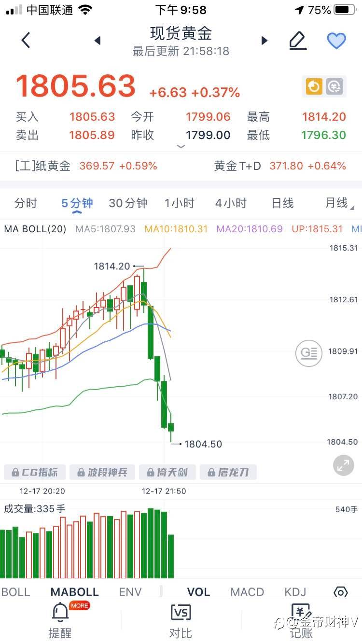Screen dimensions: 362x644
Task: Tap the back arrow icon
Action: point(26,41)
